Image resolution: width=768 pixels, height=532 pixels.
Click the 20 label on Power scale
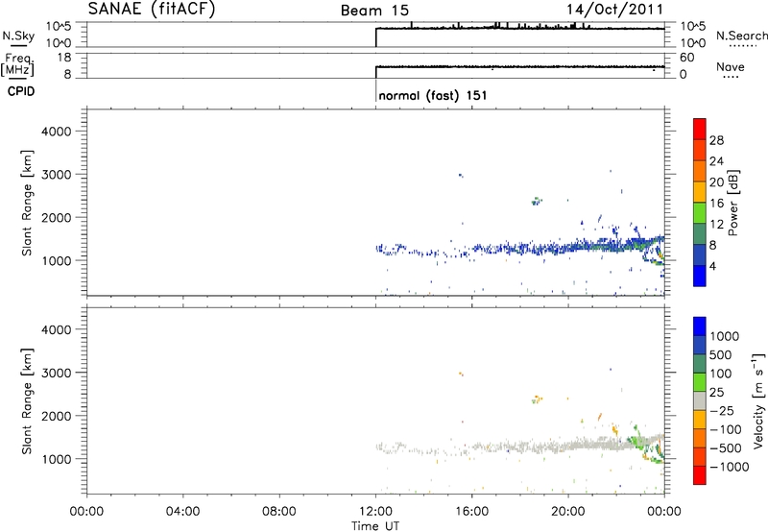(x=716, y=182)
